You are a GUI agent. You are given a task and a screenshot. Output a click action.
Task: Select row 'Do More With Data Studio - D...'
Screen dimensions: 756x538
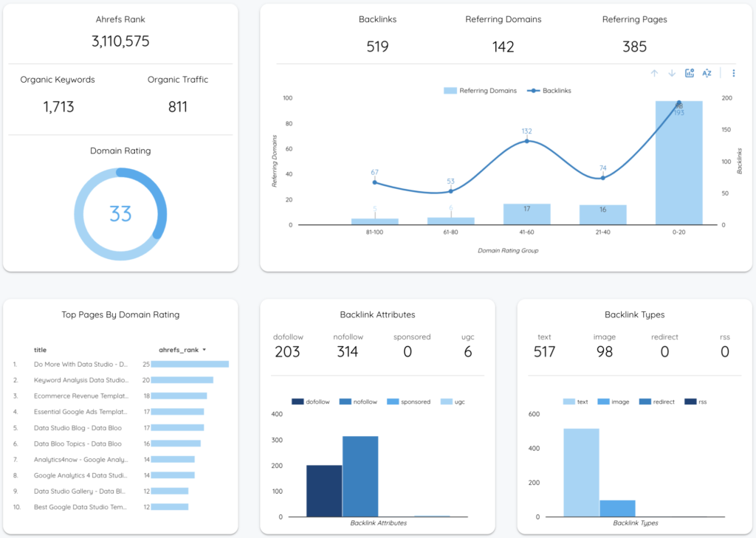[120, 365]
